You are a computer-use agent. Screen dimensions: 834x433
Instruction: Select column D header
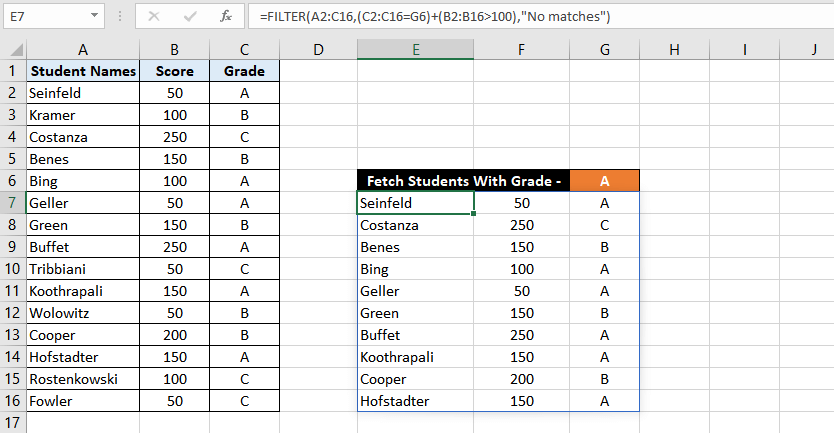(318, 50)
